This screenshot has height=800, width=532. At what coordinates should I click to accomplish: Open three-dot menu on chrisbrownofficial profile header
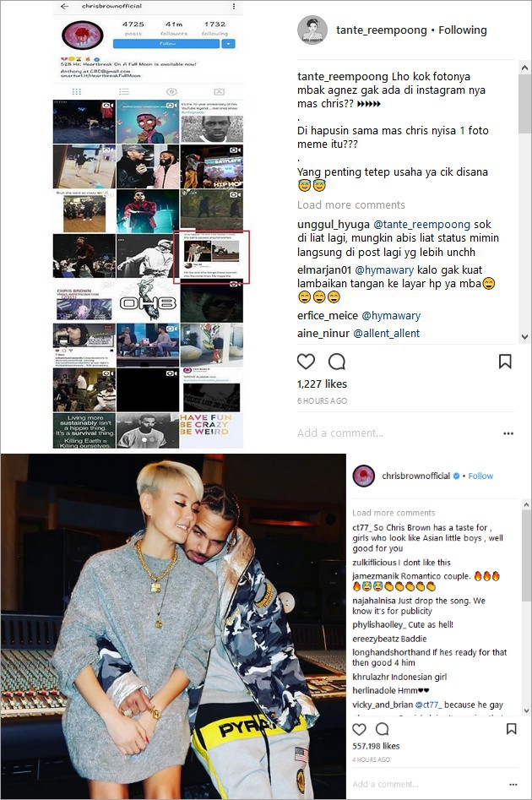click(234, 7)
